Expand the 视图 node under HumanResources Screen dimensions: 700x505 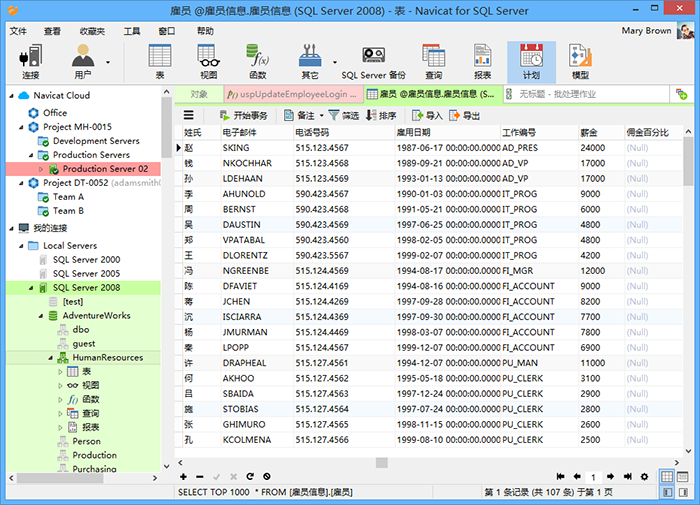pos(60,386)
